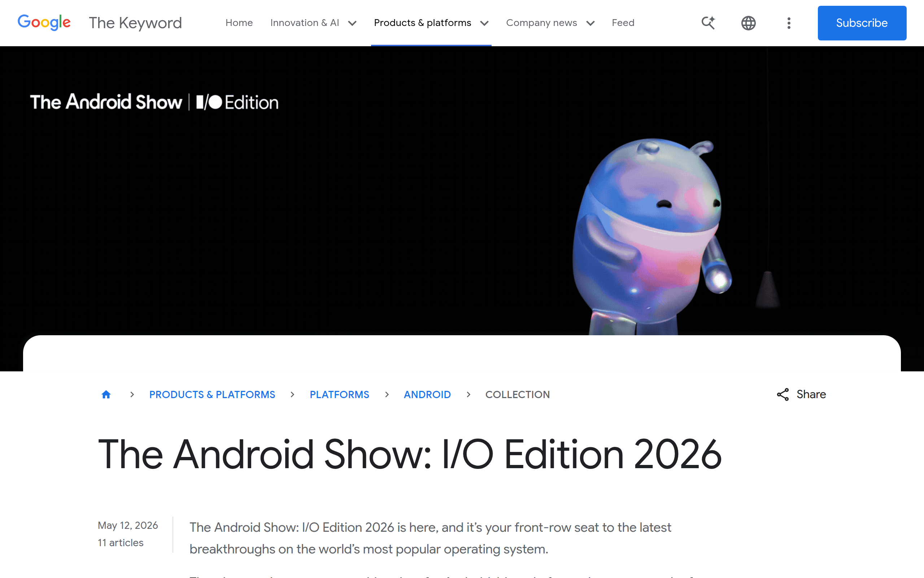Click the May 12, 2026 date

click(x=128, y=525)
